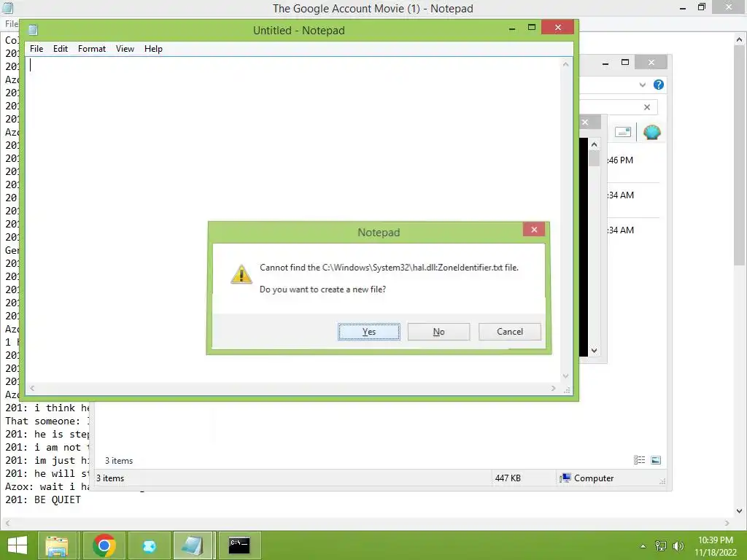The image size is (747, 560).
Task: Click the Untitled Notepad vertical scroll up arrow
Action: click(565, 64)
